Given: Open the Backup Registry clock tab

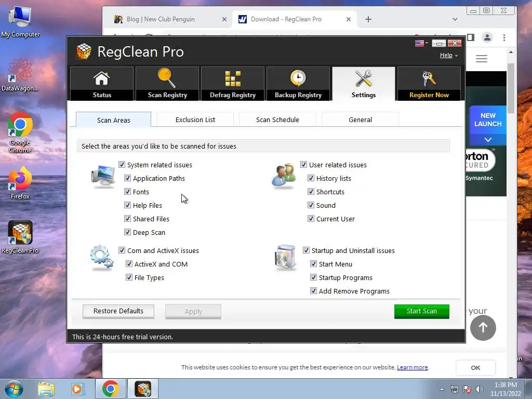Looking at the screenshot, I should tap(298, 84).
